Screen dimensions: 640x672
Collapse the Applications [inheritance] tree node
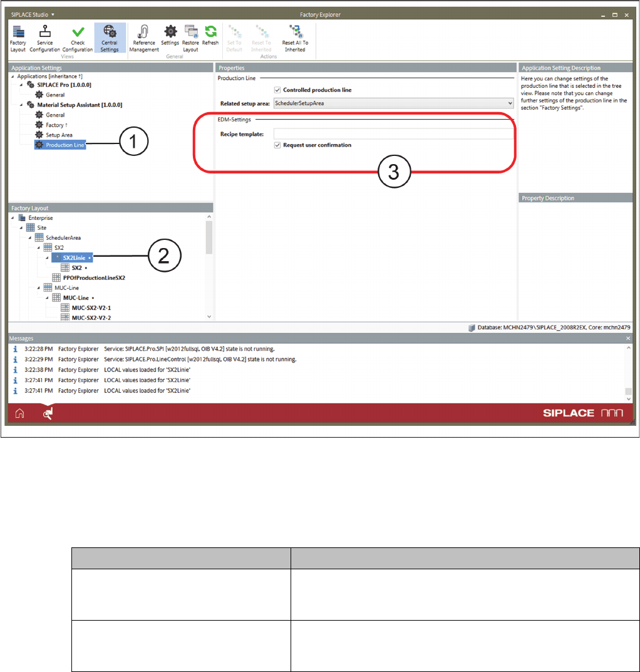point(13,76)
